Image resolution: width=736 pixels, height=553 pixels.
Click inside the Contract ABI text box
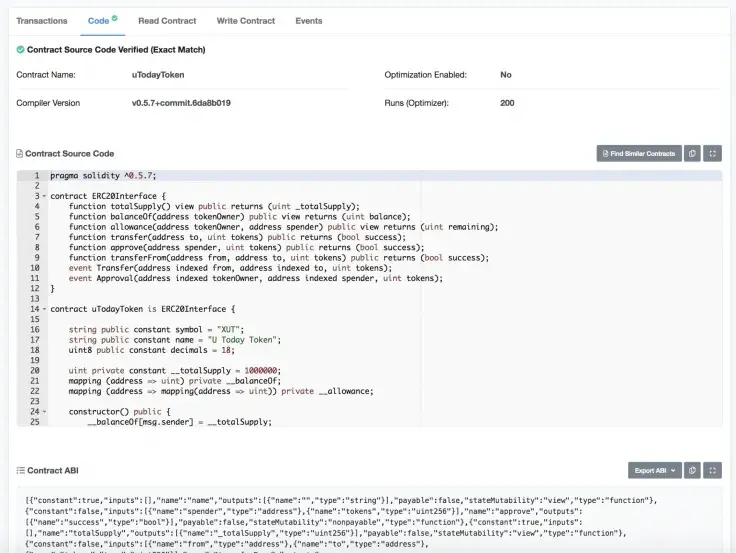click(x=369, y=521)
